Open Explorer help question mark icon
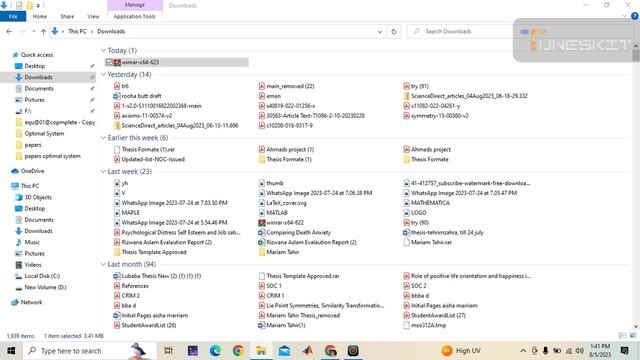Screen dimensions: 640x360 [x=635, y=16]
